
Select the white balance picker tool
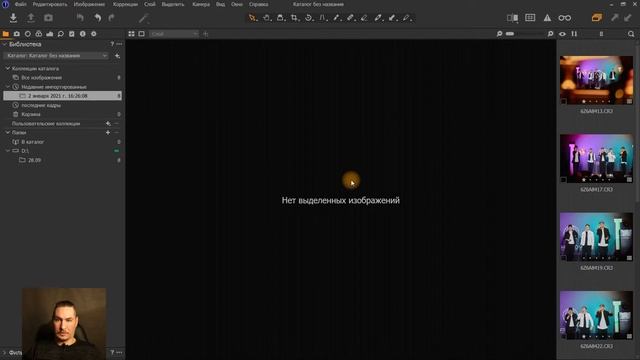[x=379, y=18]
